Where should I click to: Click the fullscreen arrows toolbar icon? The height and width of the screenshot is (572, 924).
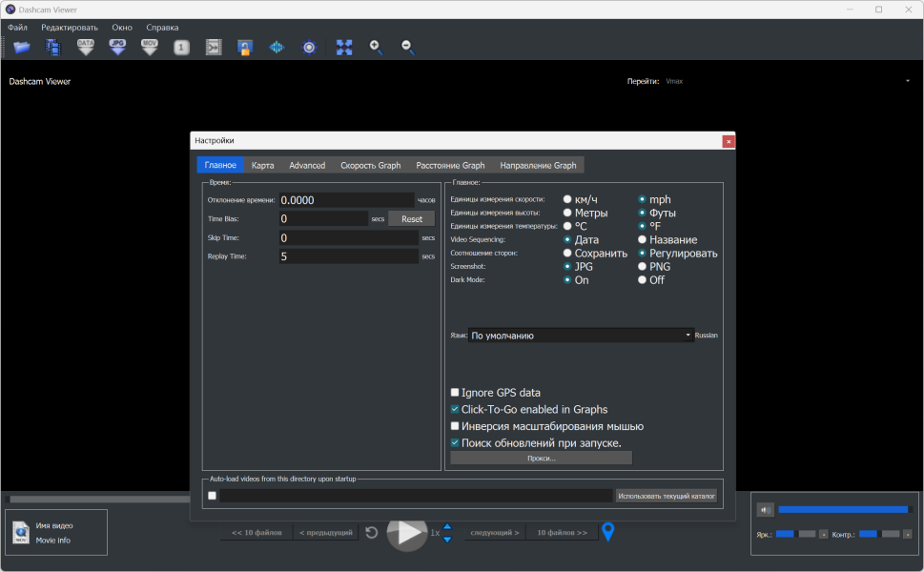344,47
